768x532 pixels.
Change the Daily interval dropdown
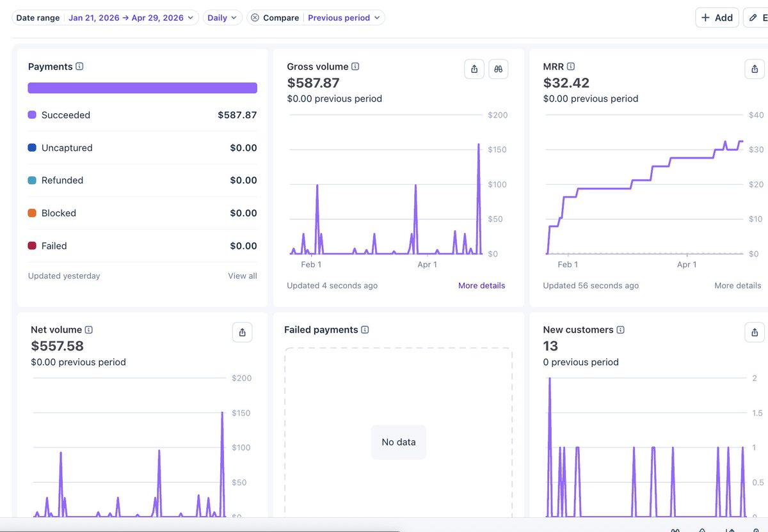click(223, 18)
